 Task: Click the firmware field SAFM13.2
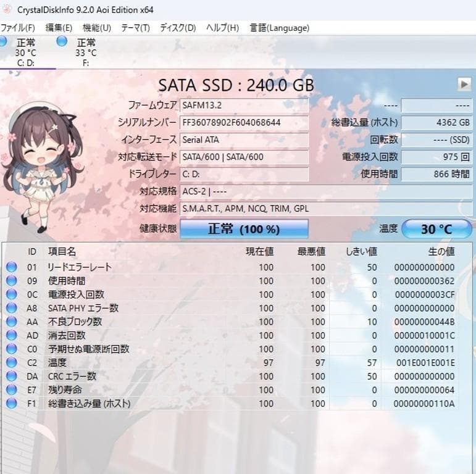244,106
